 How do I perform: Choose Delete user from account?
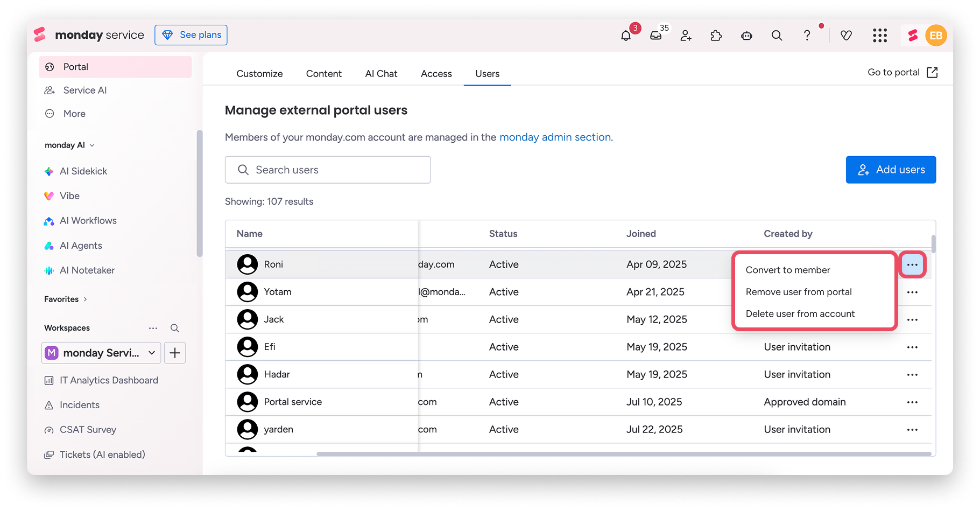[x=800, y=314]
